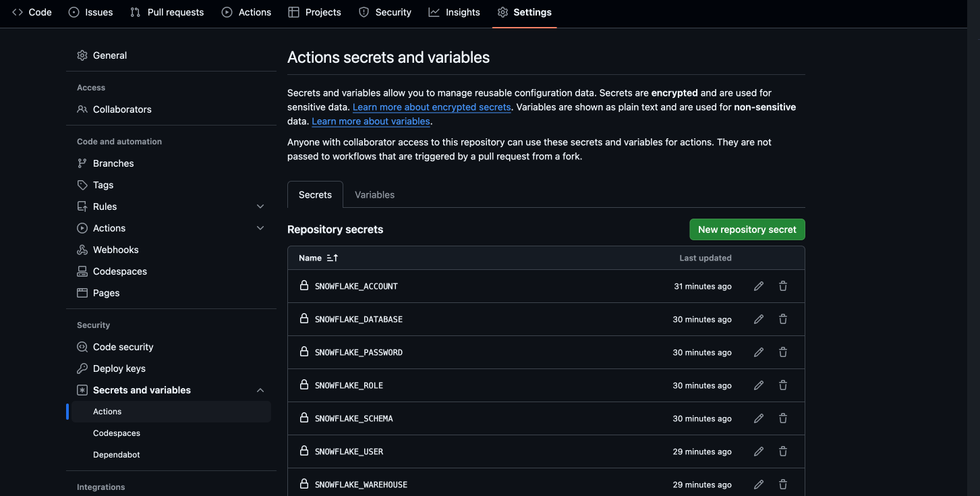Edit the SNOWFLAKE_ACCOUNT secret
Viewport: 980px width, 496px height.
coord(758,285)
